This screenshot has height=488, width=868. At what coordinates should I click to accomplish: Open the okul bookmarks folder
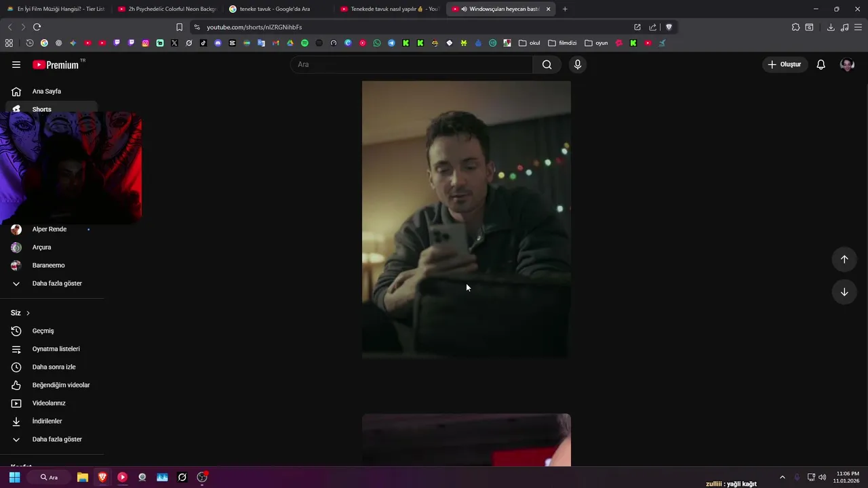click(x=530, y=43)
